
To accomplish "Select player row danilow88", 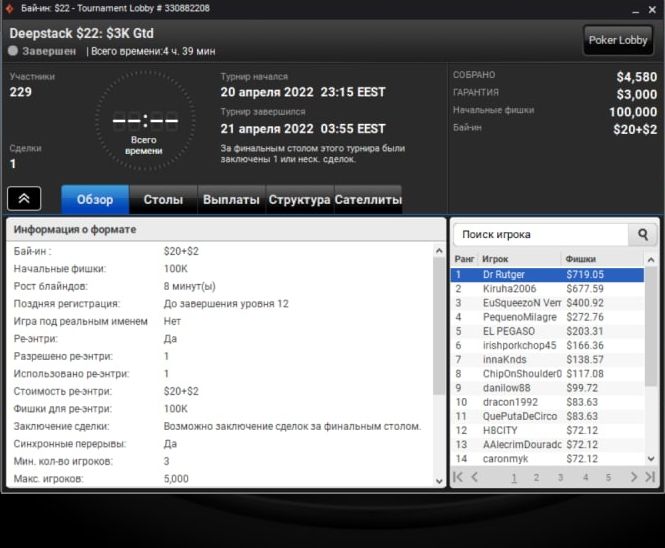I will click(x=547, y=388).
